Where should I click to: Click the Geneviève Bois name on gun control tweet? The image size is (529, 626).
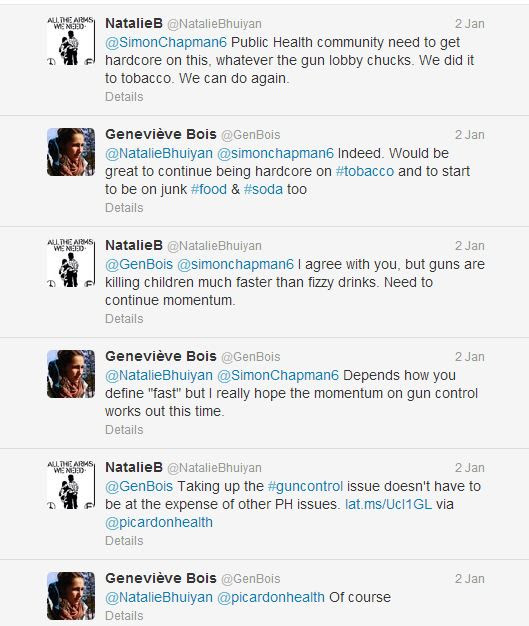coord(160,356)
